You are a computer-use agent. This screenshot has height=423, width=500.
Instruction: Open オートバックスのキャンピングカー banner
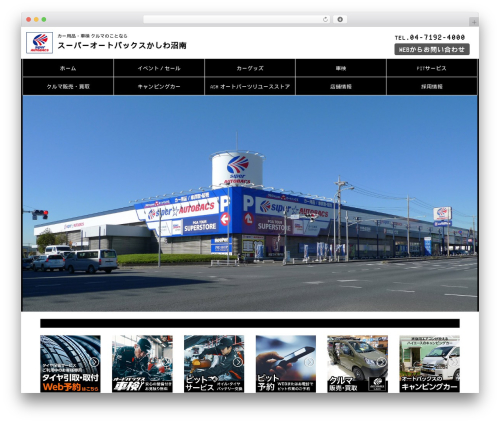[430, 364]
